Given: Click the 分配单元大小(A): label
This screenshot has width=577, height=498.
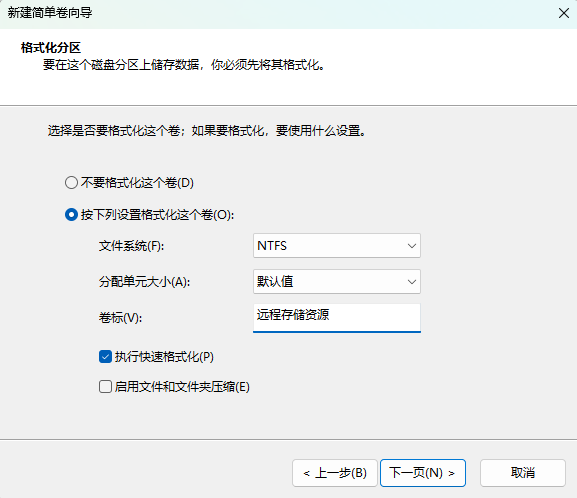Looking at the screenshot, I should [144, 282].
